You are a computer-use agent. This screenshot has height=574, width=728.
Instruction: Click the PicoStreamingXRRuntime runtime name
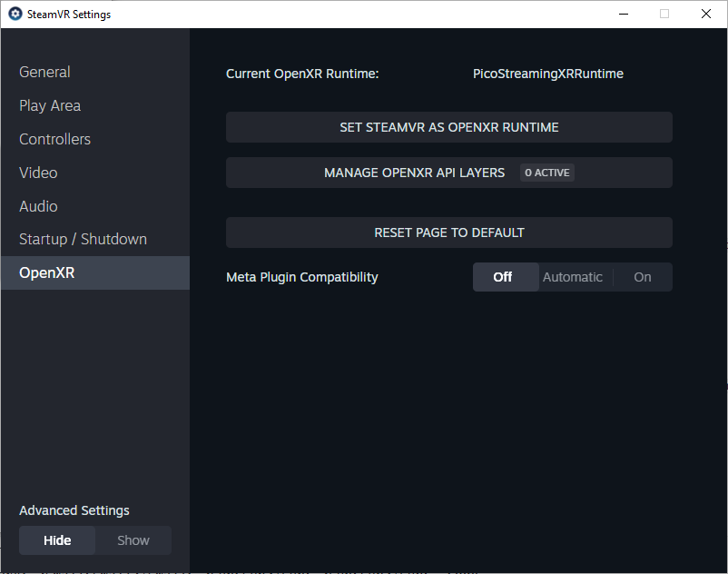[548, 74]
